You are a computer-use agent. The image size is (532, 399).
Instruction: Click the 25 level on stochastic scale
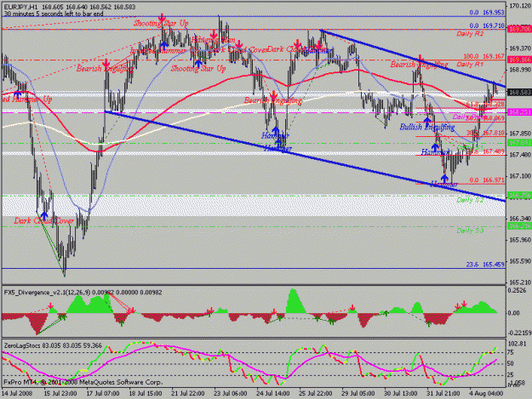click(x=510, y=375)
